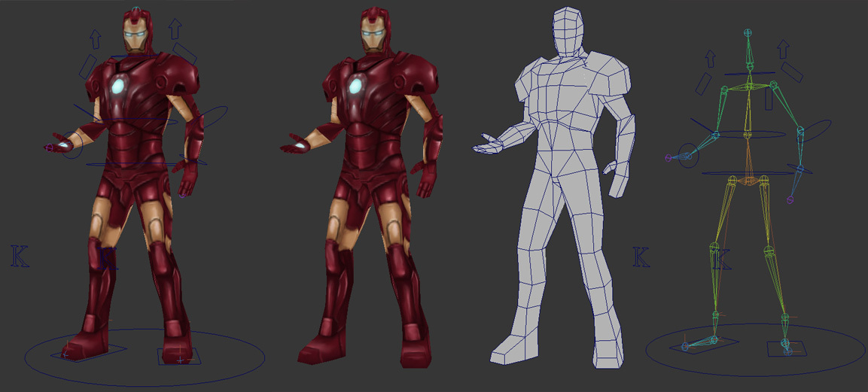The width and height of the screenshot is (868, 392).
Task: Select the tilted elbow ellipse on skeleton's lowered arm
Action: (815, 131)
